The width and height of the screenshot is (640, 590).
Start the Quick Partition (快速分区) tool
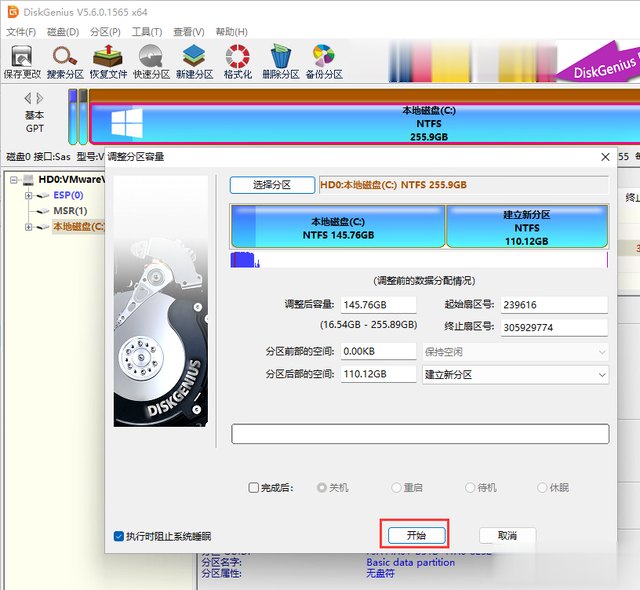tap(151, 62)
